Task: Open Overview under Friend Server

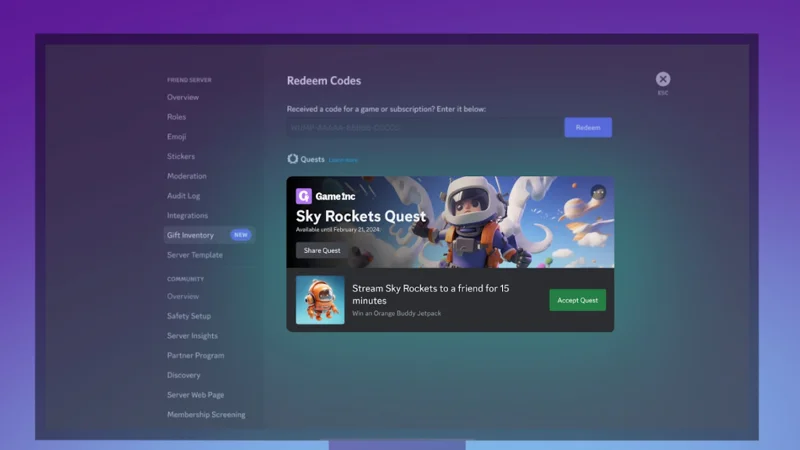Action: 183,97
